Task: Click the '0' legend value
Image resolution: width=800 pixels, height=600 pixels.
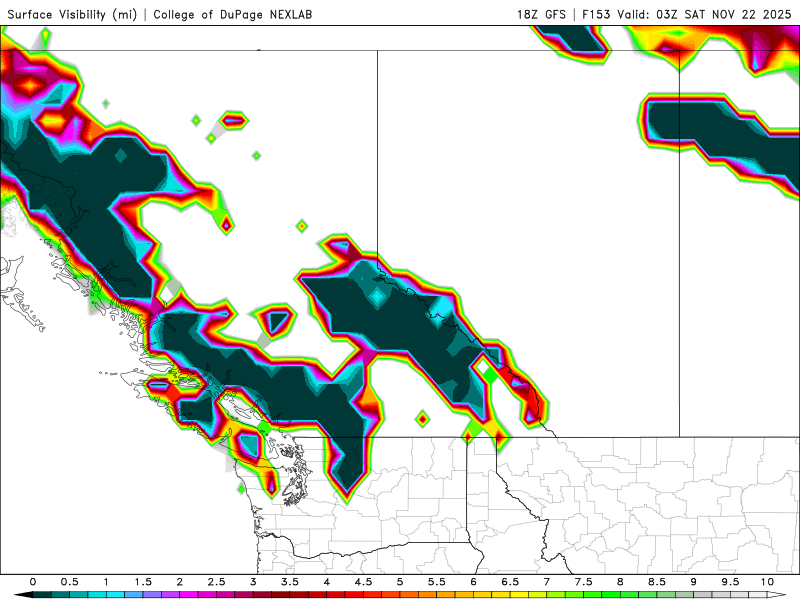Action: 33,582
